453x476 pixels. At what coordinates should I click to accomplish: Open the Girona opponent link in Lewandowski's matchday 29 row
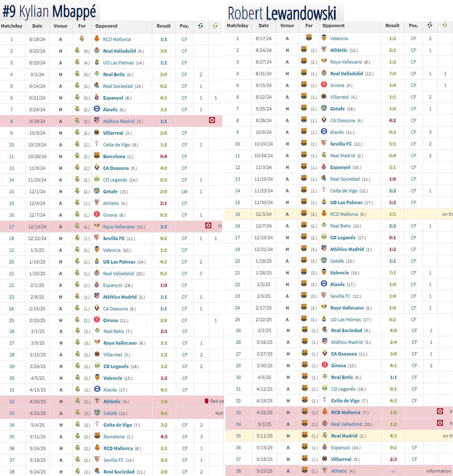338,366
